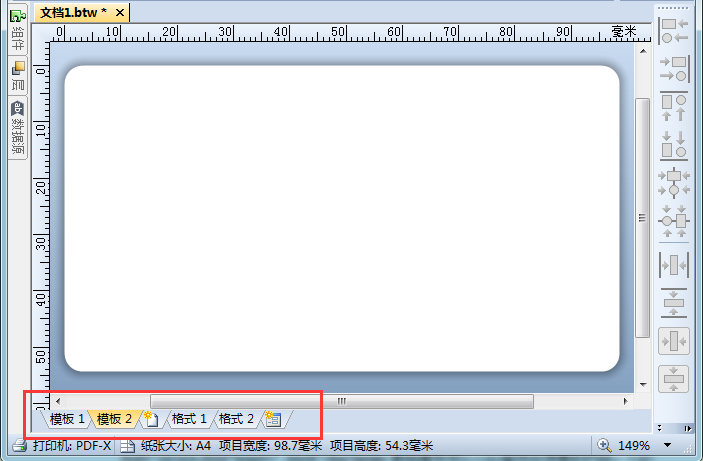Click the align bottom edges icon
Screen dimensions: 703x461
coord(674,144)
